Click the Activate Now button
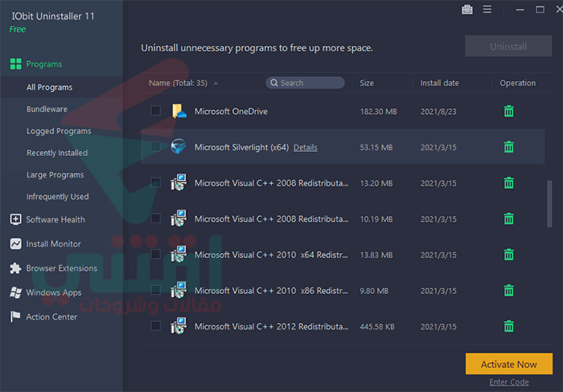The height and width of the screenshot is (392, 563). [x=509, y=364]
